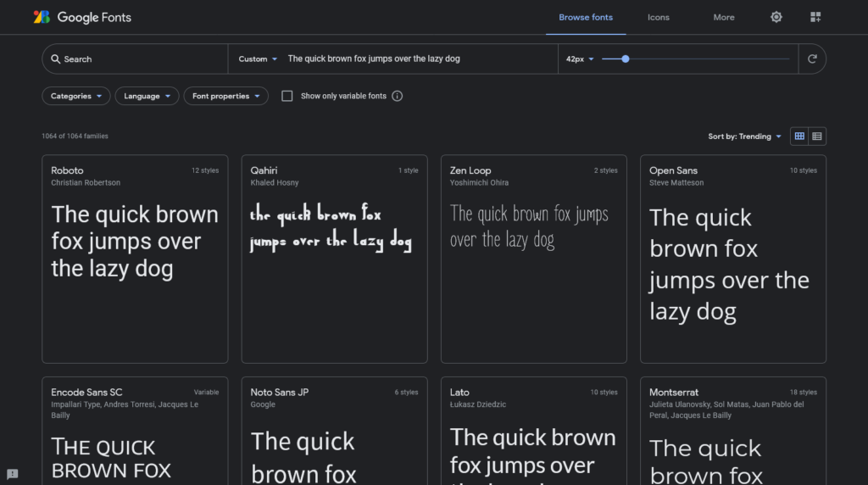Expand the Font properties filter

click(225, 96)
